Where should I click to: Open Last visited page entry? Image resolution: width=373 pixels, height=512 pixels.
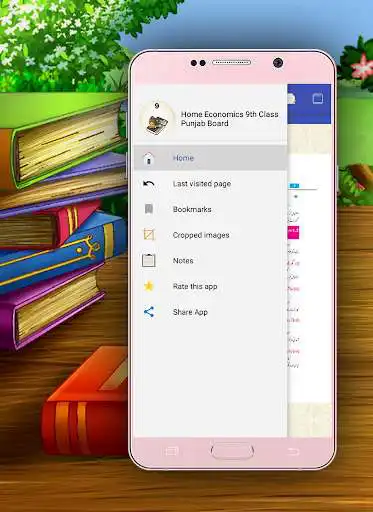coord(211,184)
